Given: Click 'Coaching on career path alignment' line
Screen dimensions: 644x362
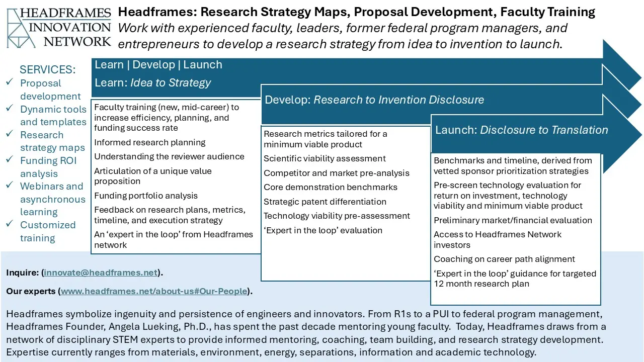Looking at the screenshot, I should pyautogui.click(x=504, y=259).
